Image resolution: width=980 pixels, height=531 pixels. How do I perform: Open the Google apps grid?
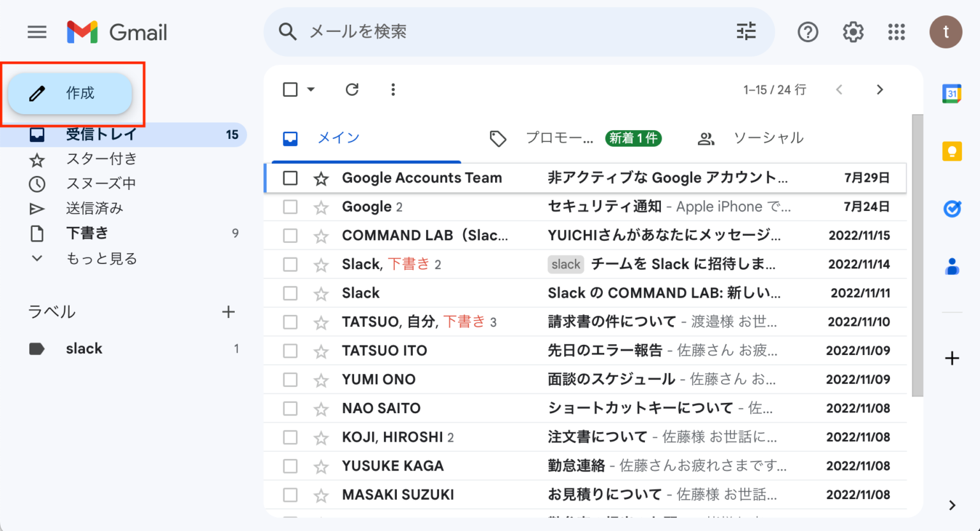pos(896,32)
